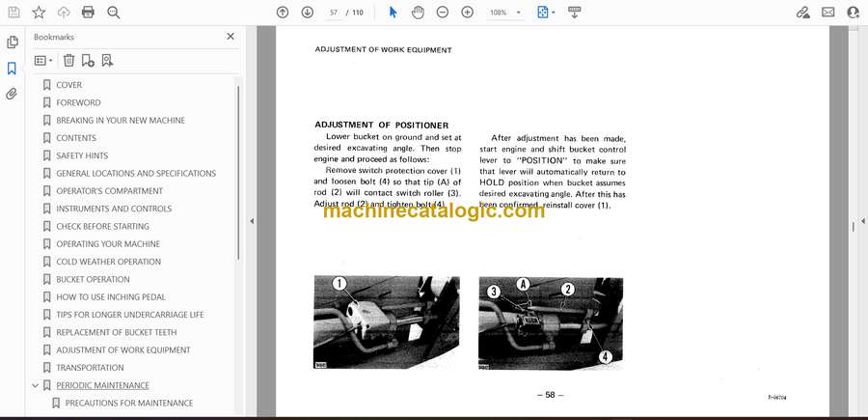Click the user account icon
The image size is (868, 420).
pyautogui.click(x=854, y=13)
